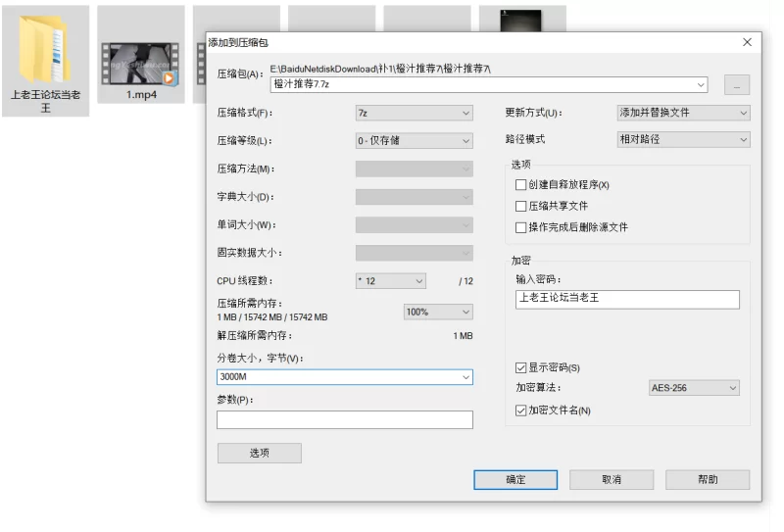Select the 1.mp4 video thumbnail

pos(140,64)
